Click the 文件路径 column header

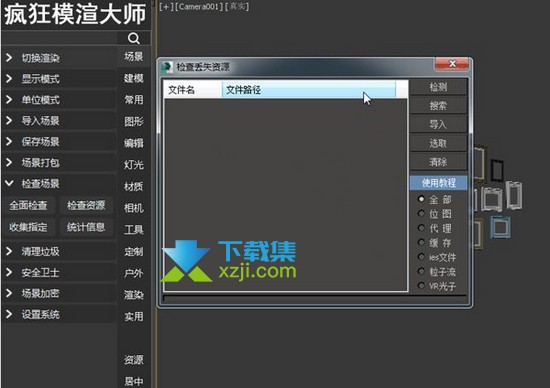click(309, 90)
